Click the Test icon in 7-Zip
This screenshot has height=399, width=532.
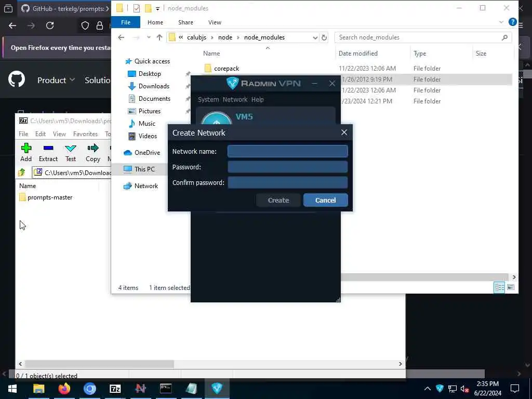(x=71, y=152)
